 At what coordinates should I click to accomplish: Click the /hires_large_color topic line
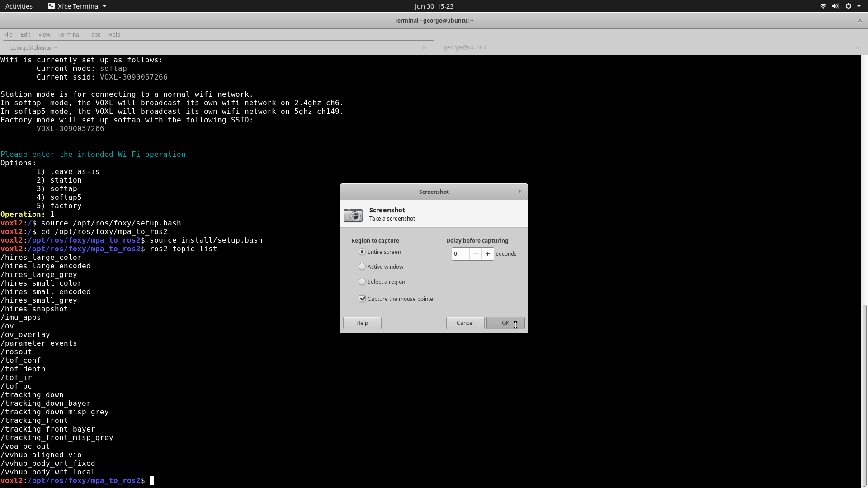pos(41,258)
